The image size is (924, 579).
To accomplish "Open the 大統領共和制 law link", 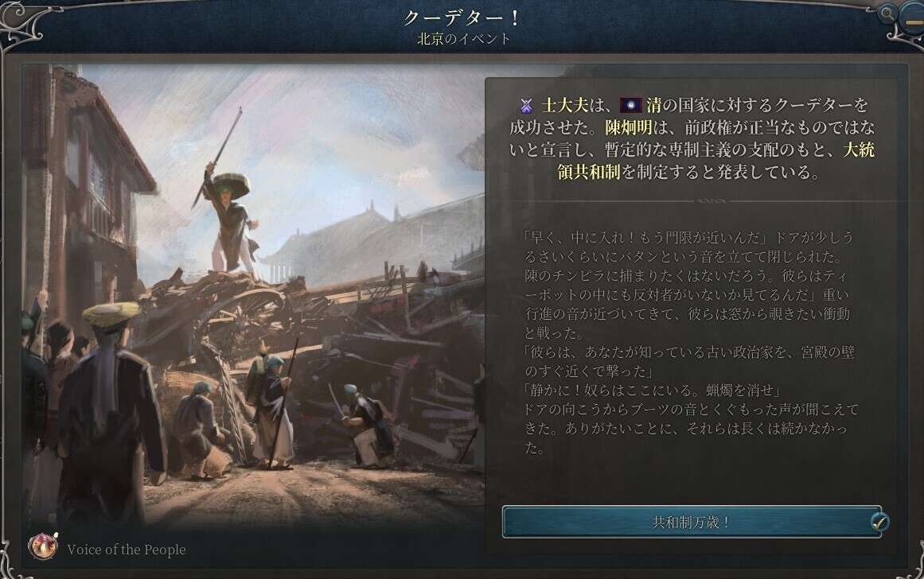I will [x=860, y=150].
